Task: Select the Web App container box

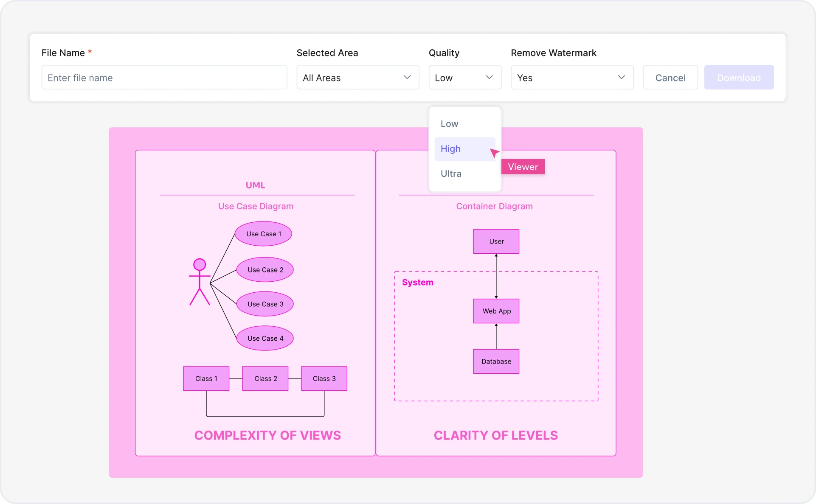Action: [496, 311]
